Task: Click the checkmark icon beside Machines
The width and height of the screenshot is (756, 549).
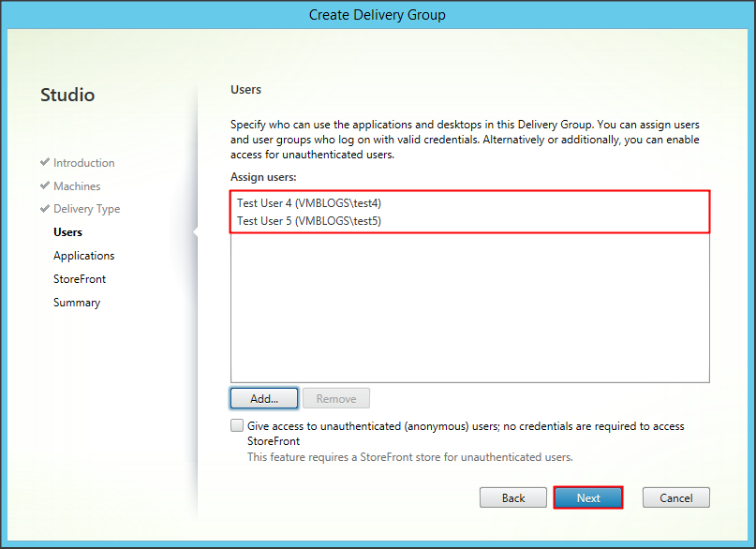Action: [45, 185]
